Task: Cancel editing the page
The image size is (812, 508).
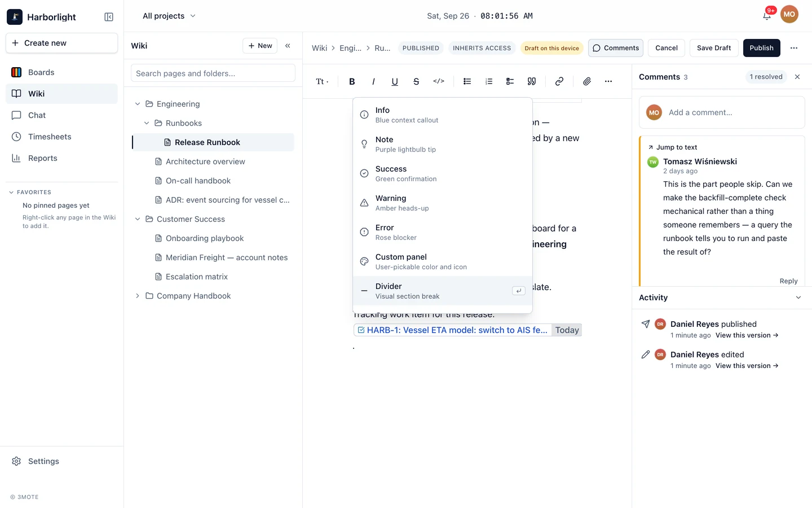Action: (667, 48)
